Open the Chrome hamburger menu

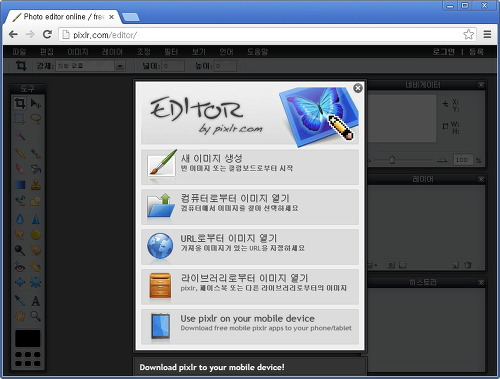point(487,34)
